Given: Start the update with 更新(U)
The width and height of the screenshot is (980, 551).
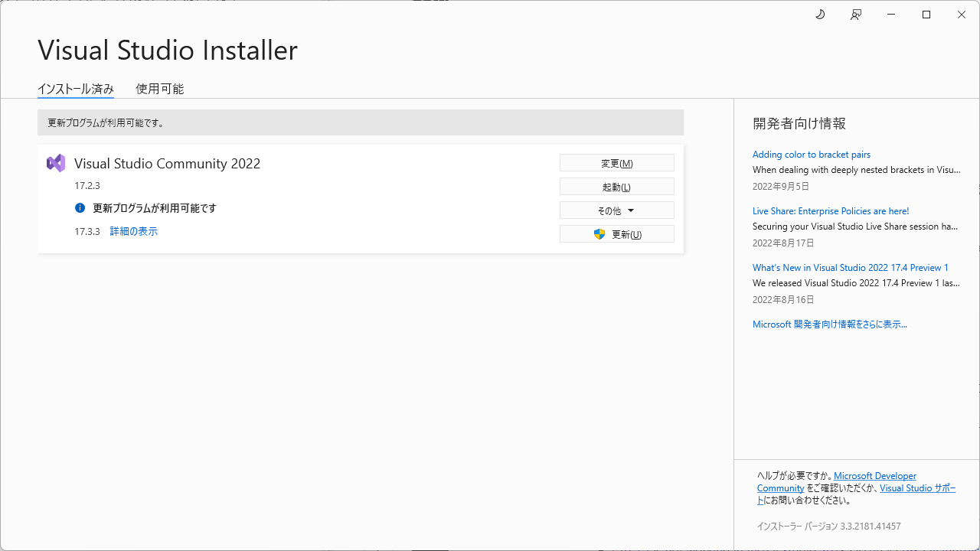Looking at the screenshot, I should 617,234.
